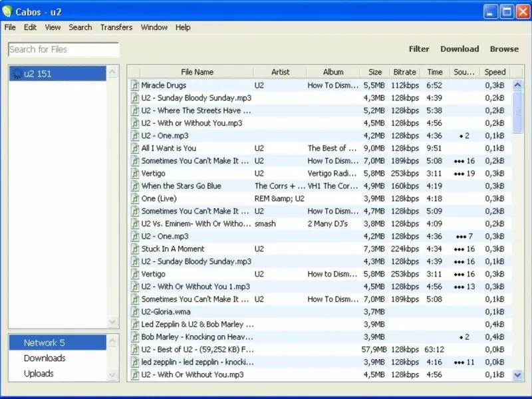This screenshot has height=399, width=532.
Task: Click results list scroll down arrow
Action: (x=517, y=375)
